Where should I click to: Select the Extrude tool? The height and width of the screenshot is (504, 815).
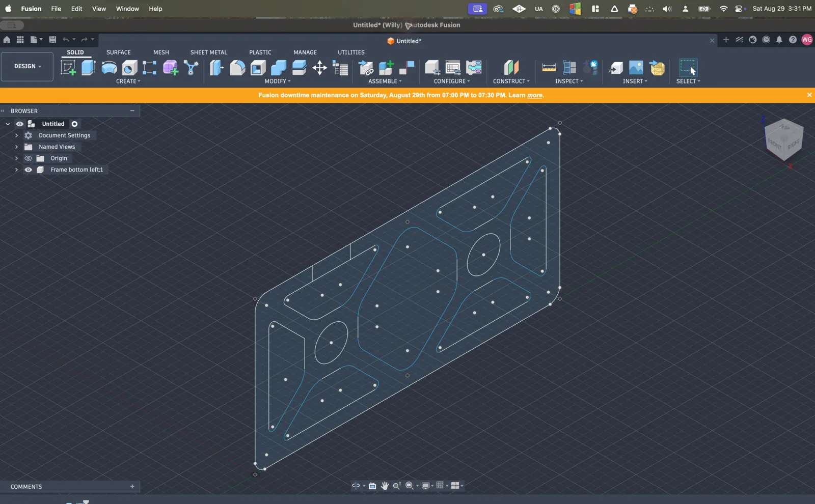(89, 67)
